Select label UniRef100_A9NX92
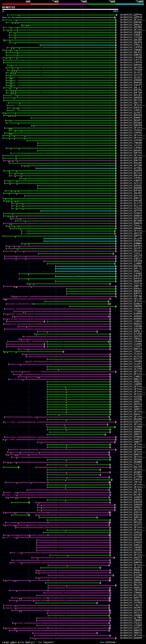The image size is (146, 644). 131,55
